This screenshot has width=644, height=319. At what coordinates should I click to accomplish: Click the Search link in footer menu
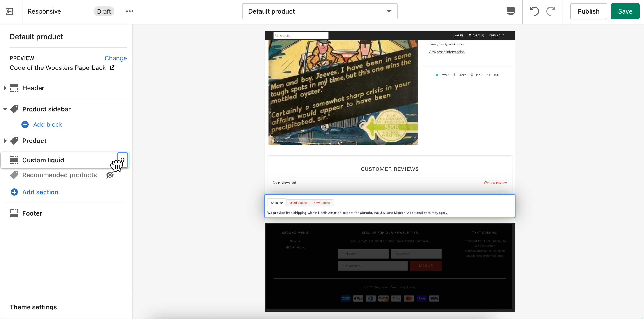pyautogui.click(x=295, y=241)
